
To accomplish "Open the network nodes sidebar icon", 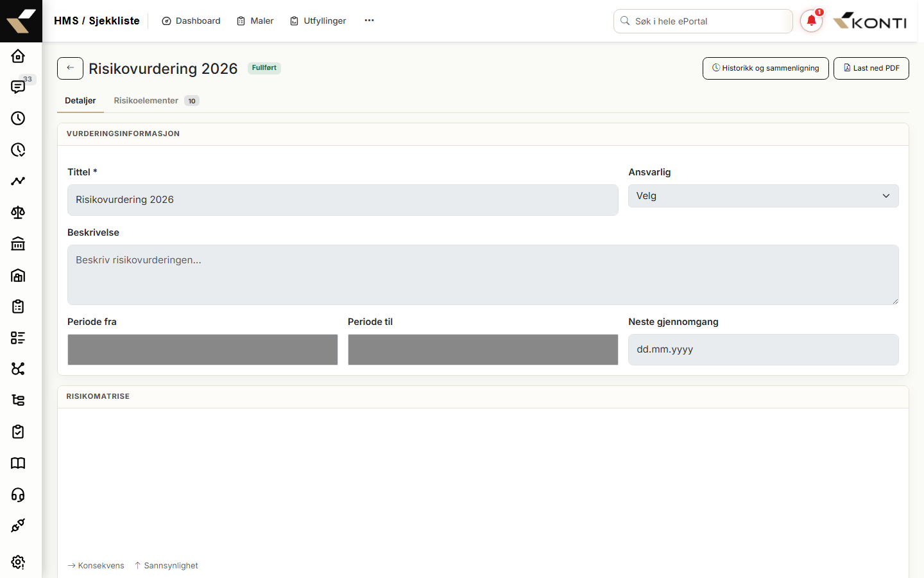I will click(18, 369).
